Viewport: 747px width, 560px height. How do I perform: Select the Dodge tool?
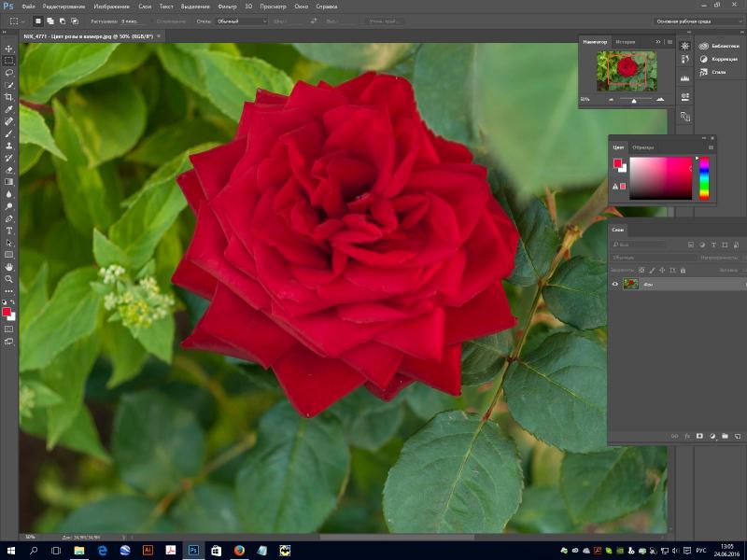[x=9, y=206]
